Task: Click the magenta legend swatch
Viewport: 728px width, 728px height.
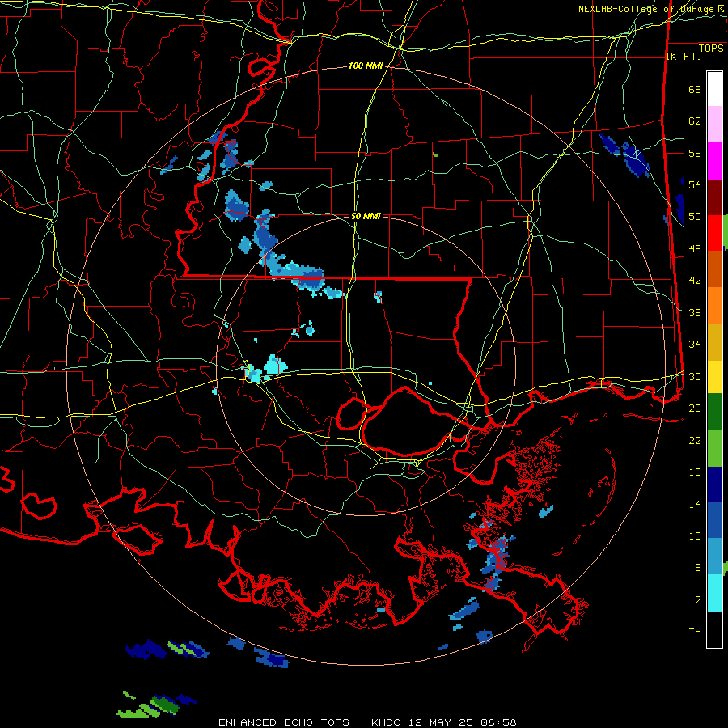Action: [x=714, y=161]
